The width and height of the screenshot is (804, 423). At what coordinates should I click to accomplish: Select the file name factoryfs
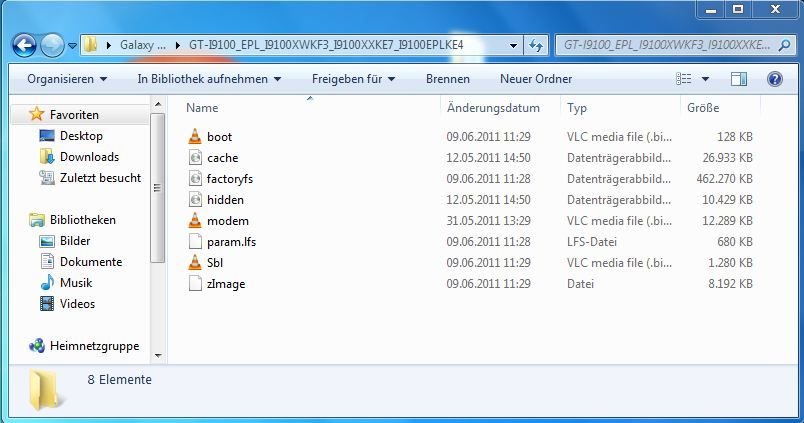[x=230, y=179]
